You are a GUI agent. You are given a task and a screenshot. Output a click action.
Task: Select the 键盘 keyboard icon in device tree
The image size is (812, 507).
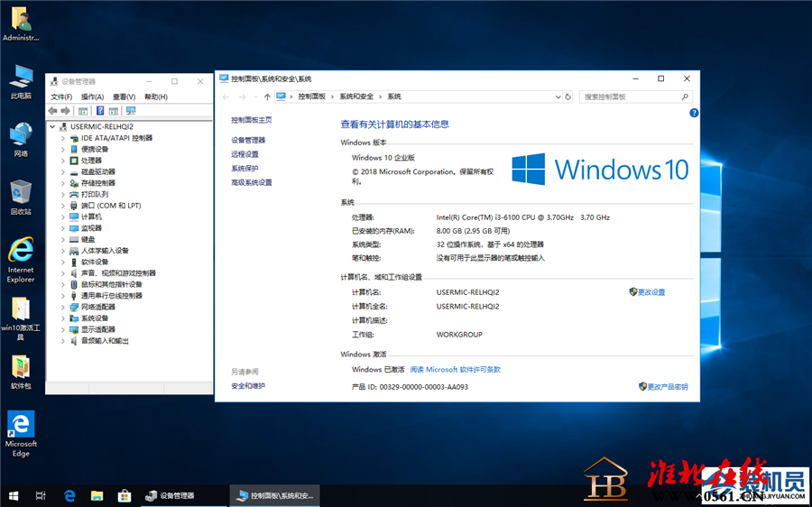pyautogui.click(x=74, y=239)
